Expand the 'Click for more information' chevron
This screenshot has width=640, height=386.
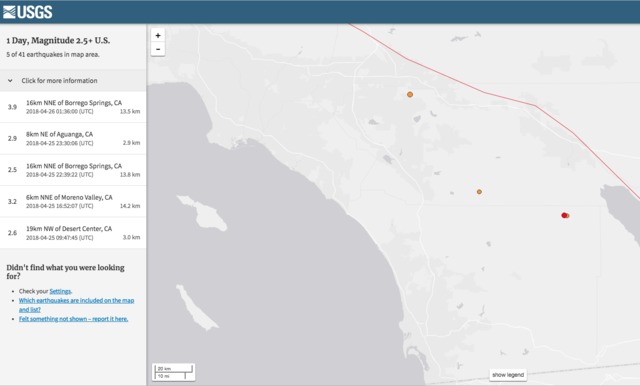click(x=10, y=81)
